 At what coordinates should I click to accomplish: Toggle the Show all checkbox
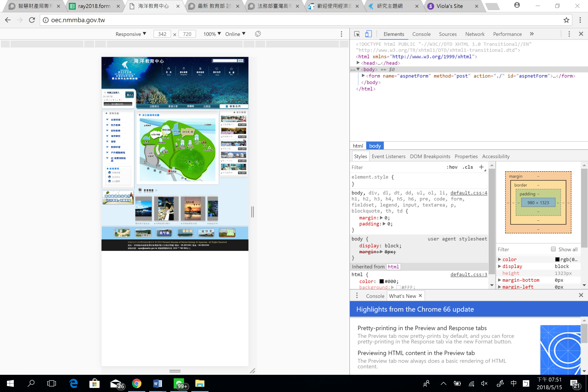[553, 249]
